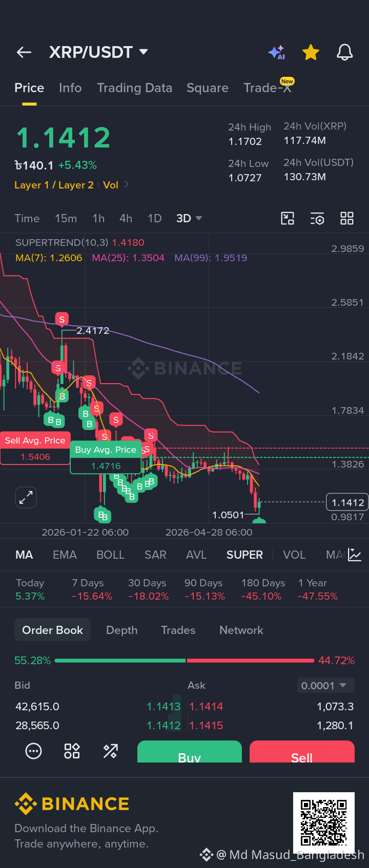
Task: Tap the 1 Year -47.55% performance
Action: (318, 589)
